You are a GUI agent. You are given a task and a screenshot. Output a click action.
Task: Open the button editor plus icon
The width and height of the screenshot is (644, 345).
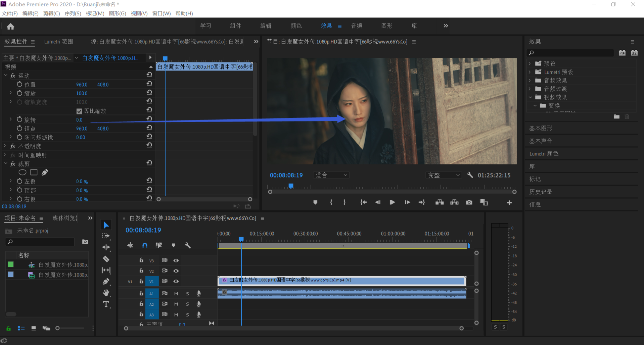point(509,203)
